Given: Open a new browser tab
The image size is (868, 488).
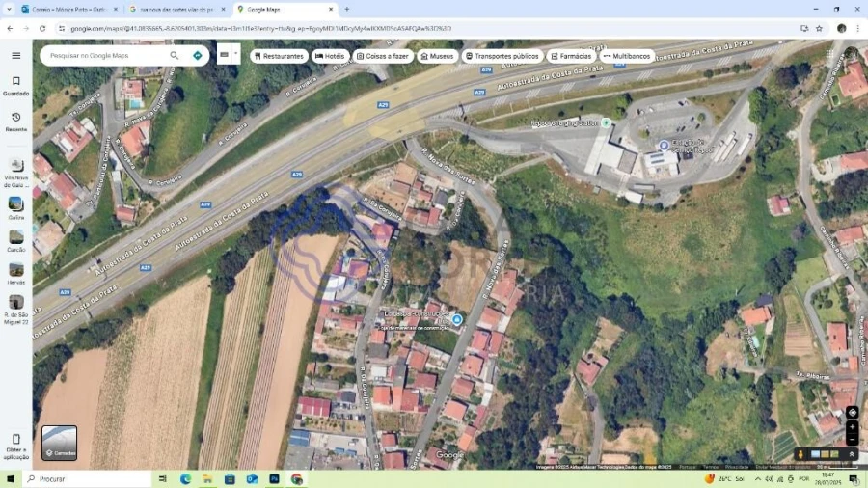Looking at the screenshot, I should [x=347, y=10].
